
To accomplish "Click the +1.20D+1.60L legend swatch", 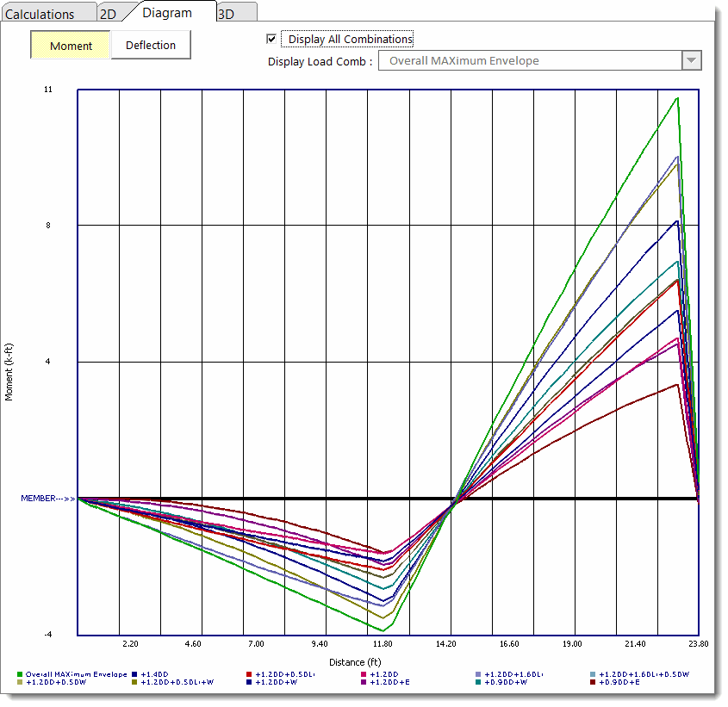I will click(x=478, y=674).
